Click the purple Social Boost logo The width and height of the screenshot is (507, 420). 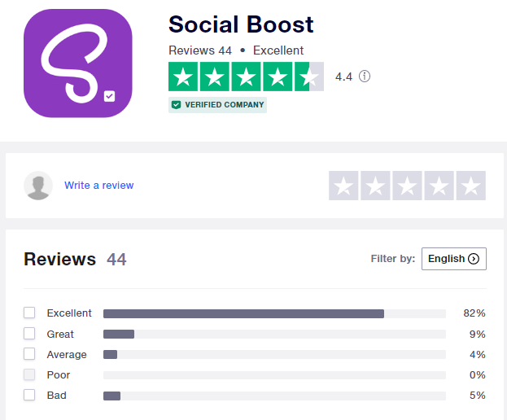pyautogui.click(x=78, y=63)
